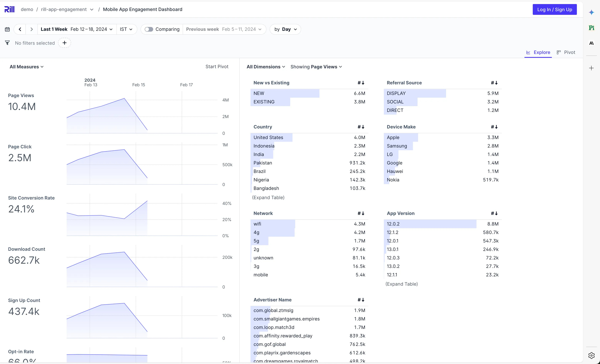This screenshot has width=600, height=364.
Task: Open sidebar settings gear icon
Action: pos(591,355)
